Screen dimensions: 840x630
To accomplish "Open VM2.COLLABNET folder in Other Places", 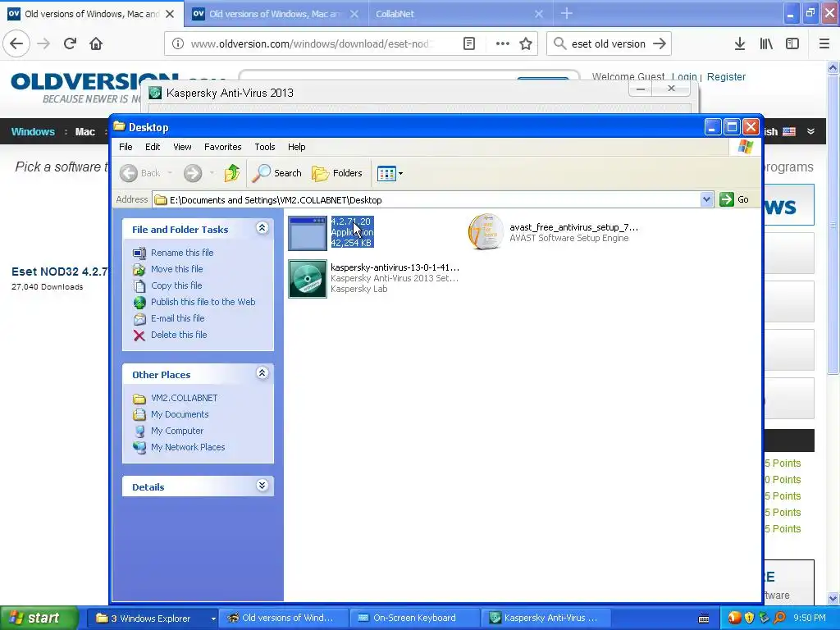I will pyautogui.click(x=184, y=398).
